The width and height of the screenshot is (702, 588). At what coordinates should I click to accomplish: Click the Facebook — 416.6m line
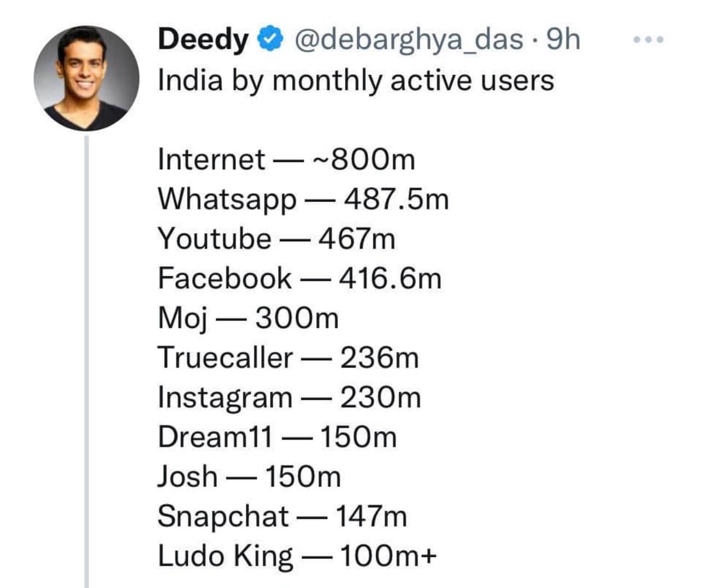click(x=300, y=278)
